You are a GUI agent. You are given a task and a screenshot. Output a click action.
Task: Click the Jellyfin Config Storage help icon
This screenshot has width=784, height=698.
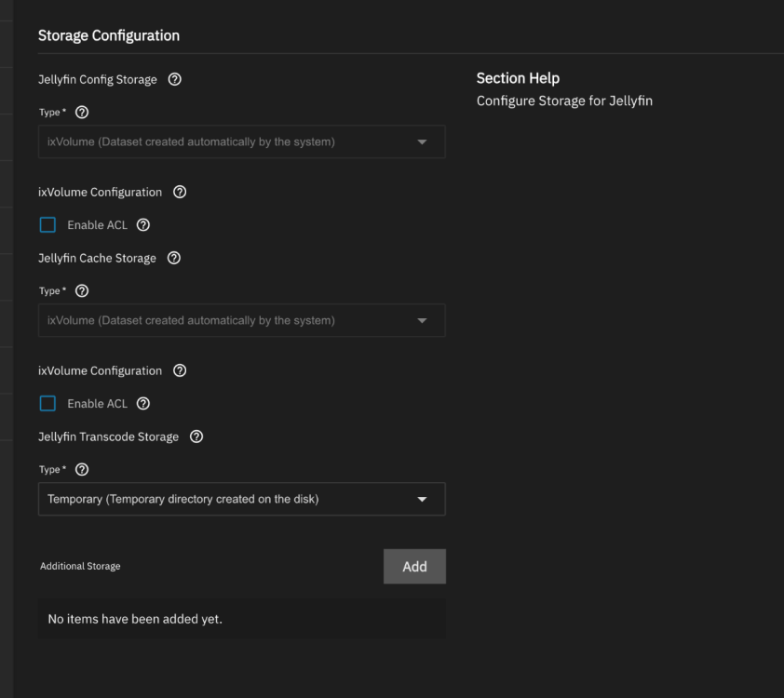click(175, 80)
